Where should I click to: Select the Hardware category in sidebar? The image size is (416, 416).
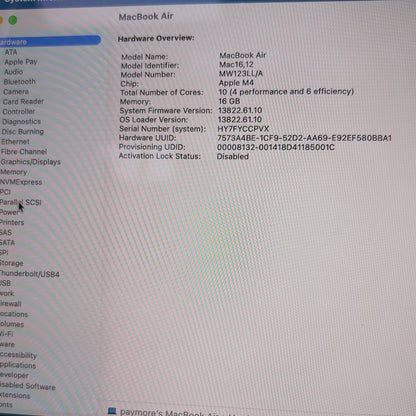(50, 41)
